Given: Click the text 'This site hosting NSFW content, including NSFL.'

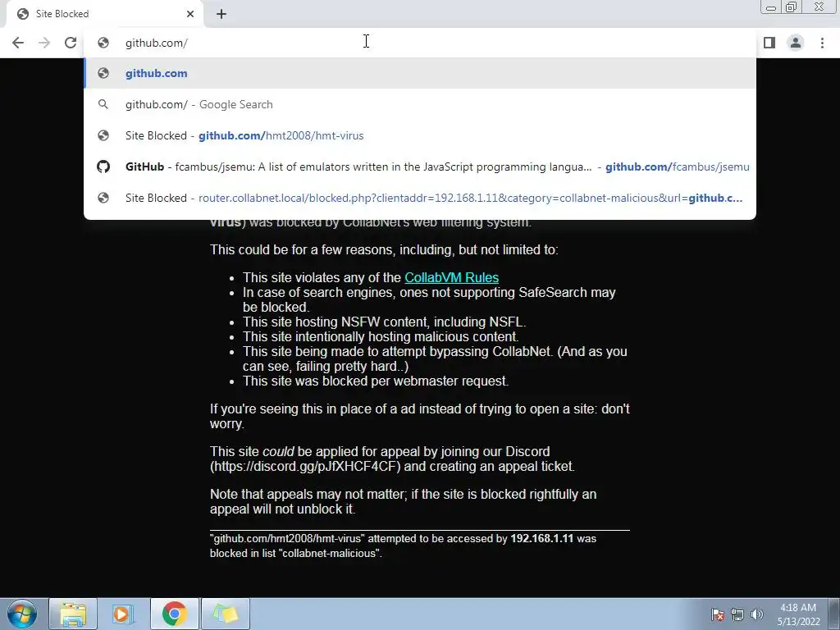Looking at the screenshot, I should [x=384, y=322].
